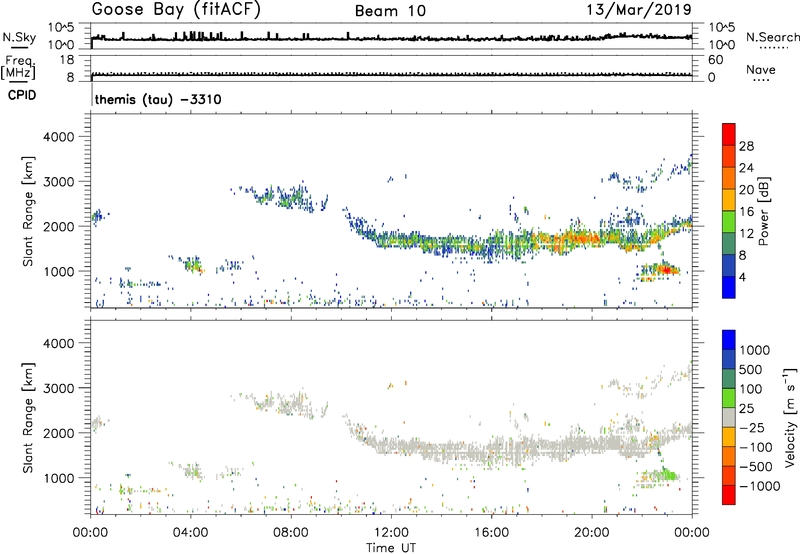Click the red top segment of Power colorbar
Screen dimensions: 800x554
(x=729, y=134)
